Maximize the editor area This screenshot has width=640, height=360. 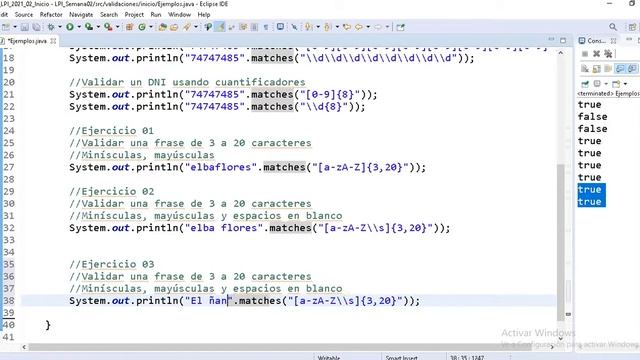[x=563, y=40]
